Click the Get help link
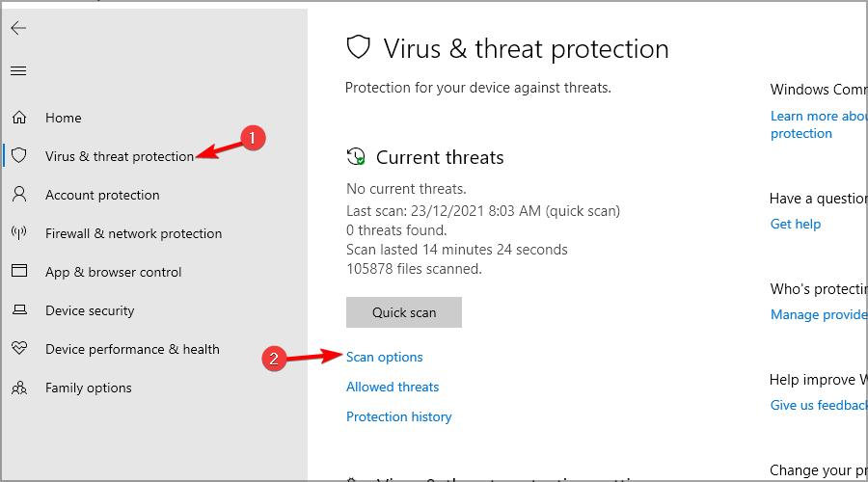This screenshot has width=868, height=482. 796,224
